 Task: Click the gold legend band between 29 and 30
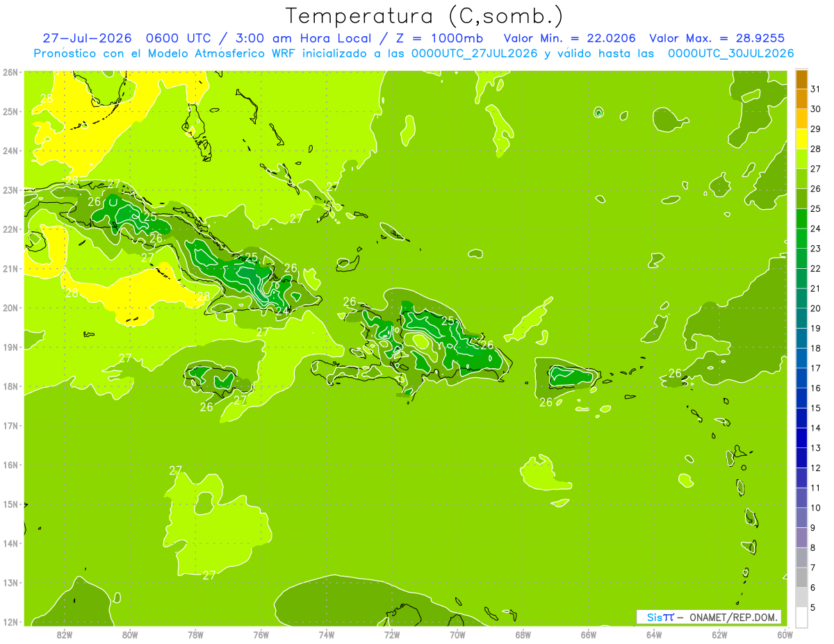(802, 119)
